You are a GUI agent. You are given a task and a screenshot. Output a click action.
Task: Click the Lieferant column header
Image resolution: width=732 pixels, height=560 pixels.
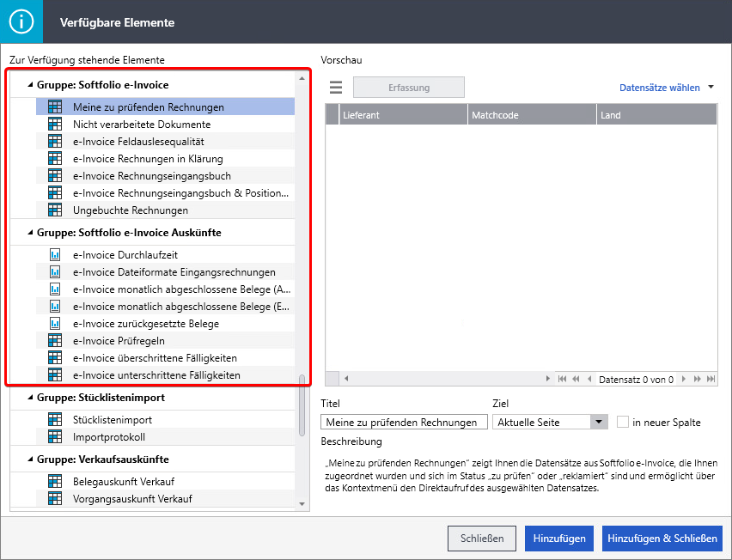(x=403, y=115)
